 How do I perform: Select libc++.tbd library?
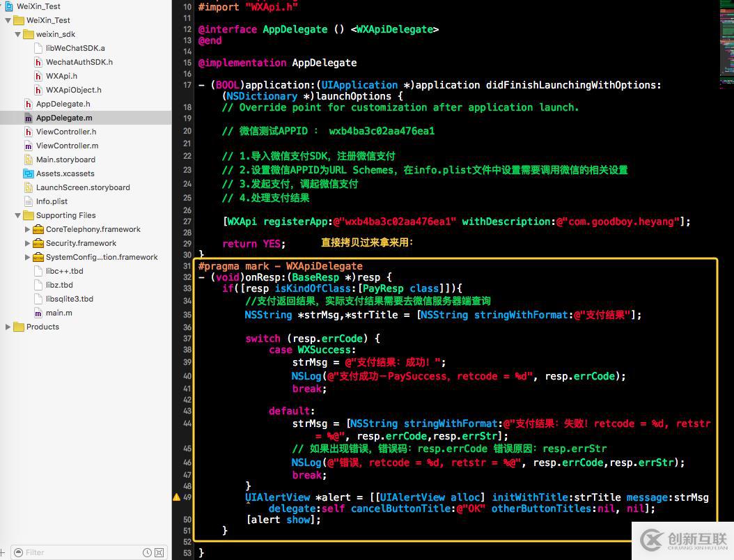[x=64, y=271]
